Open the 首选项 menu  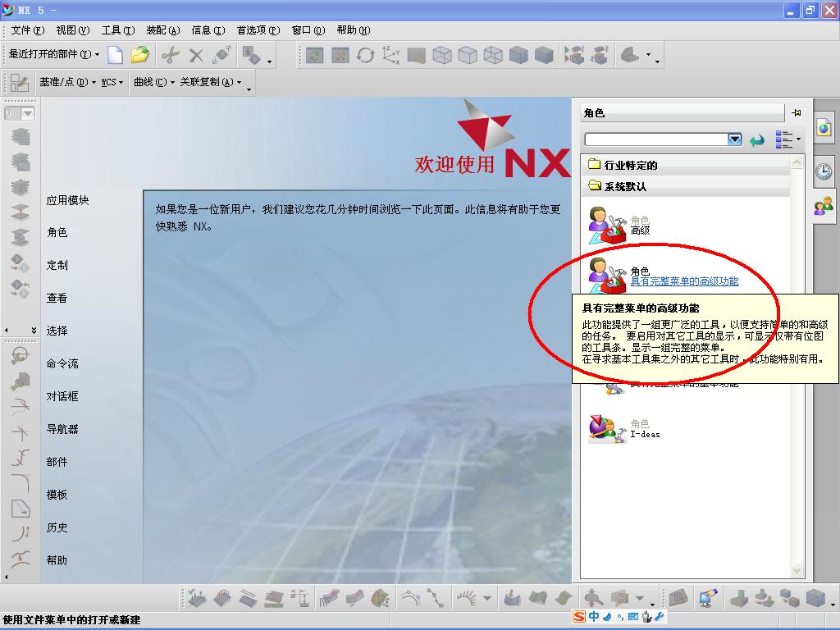258,30
